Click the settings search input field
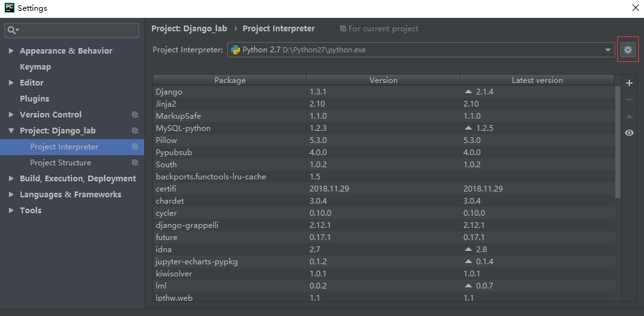Image resolution: width=644 pixels, height=316 pixels. coord(72,31)
